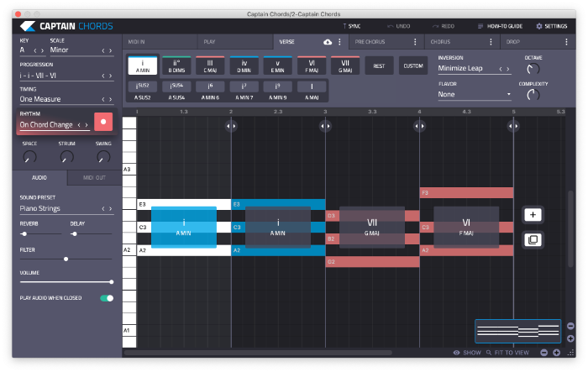Open Settings via gear icon
Viewport: 588px width, 372px height.
click(x=539, y=26)
